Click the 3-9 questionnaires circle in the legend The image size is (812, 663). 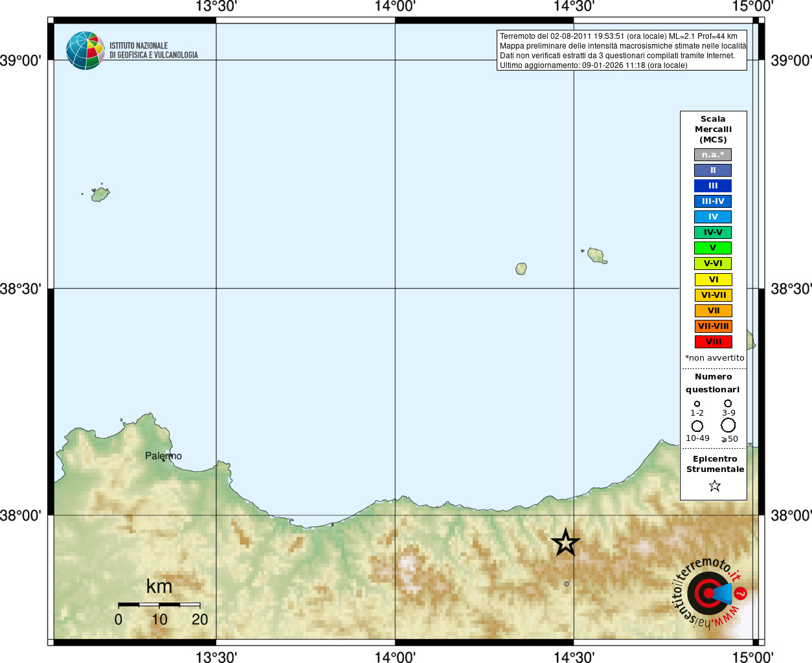(728, 403)
